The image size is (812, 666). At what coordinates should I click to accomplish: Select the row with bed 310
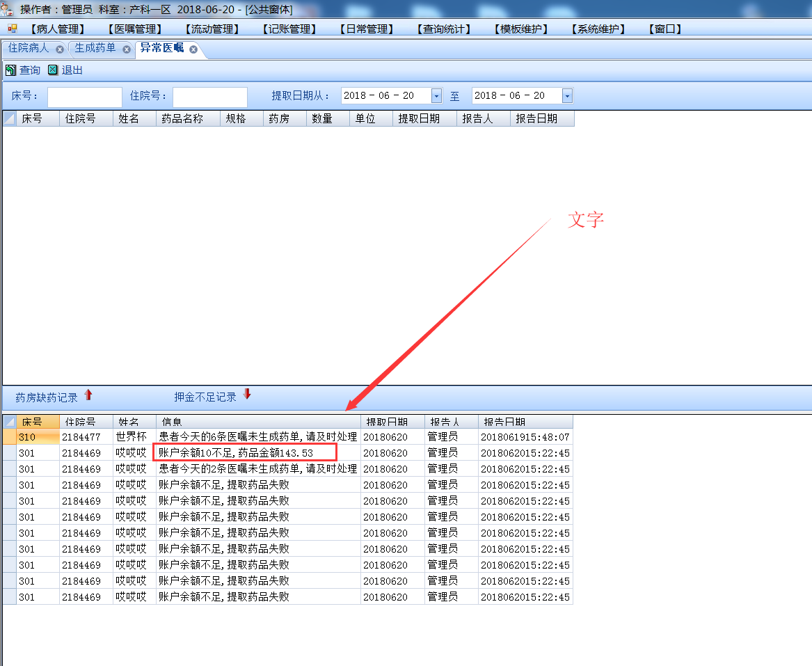point(288,436)
